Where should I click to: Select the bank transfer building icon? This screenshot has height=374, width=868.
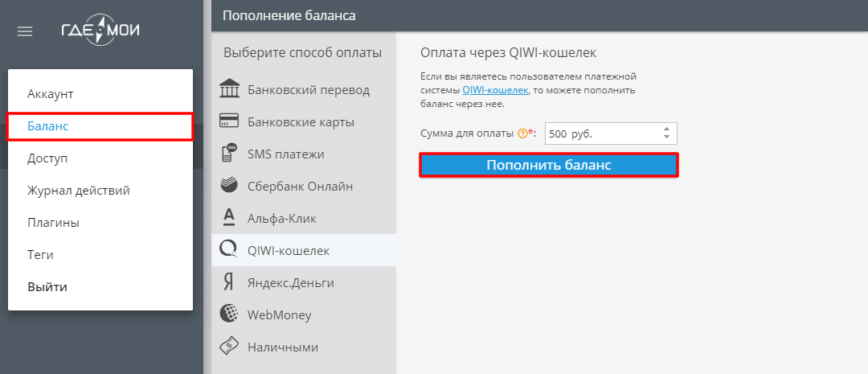[229, 90]
